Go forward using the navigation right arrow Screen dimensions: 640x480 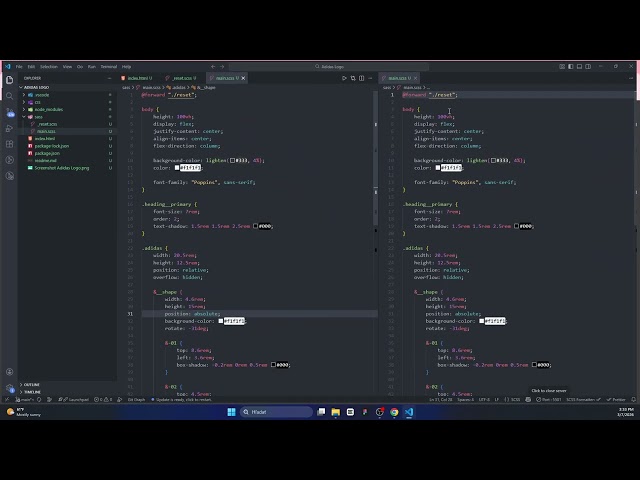coord(222,67)
